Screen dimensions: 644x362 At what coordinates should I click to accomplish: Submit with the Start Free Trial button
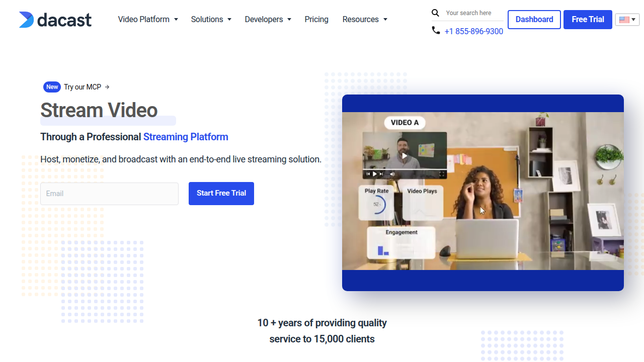[x=221, y=194]
